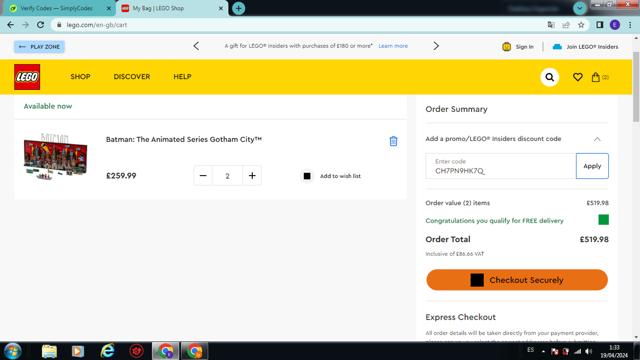Image resolution: width=640 pixels, height=360 pixels.
Task: Click the browser forward arrow
Action: click(25, 25)
